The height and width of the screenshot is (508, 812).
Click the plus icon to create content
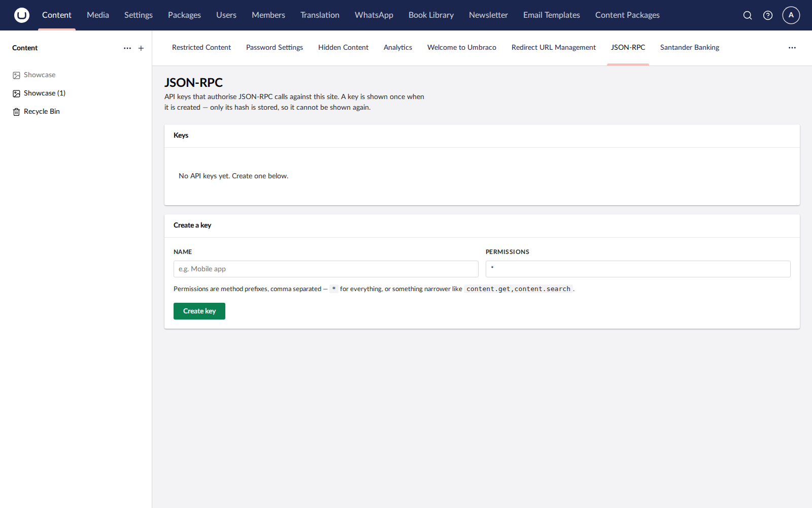[x=141, y=48]
